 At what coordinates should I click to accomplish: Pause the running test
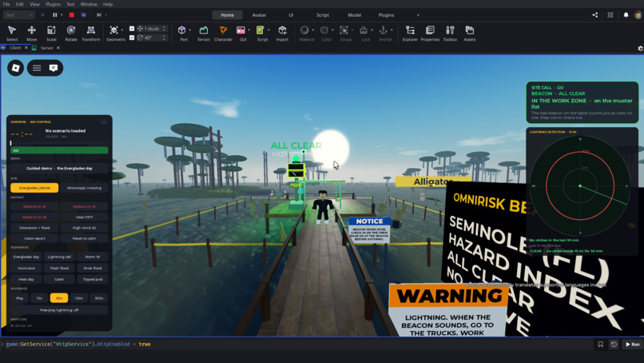pos(54,15)
